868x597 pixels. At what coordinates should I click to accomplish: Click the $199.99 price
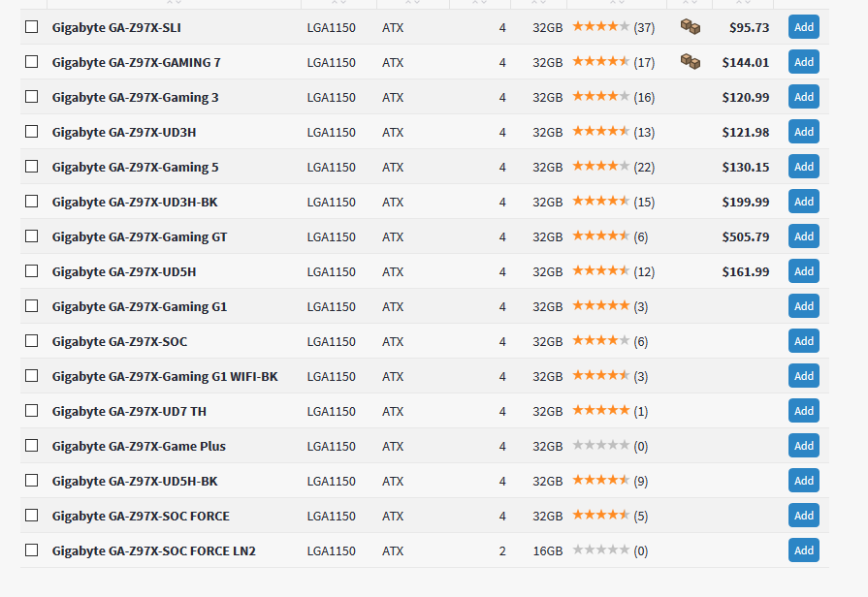(x=746, y=202)
